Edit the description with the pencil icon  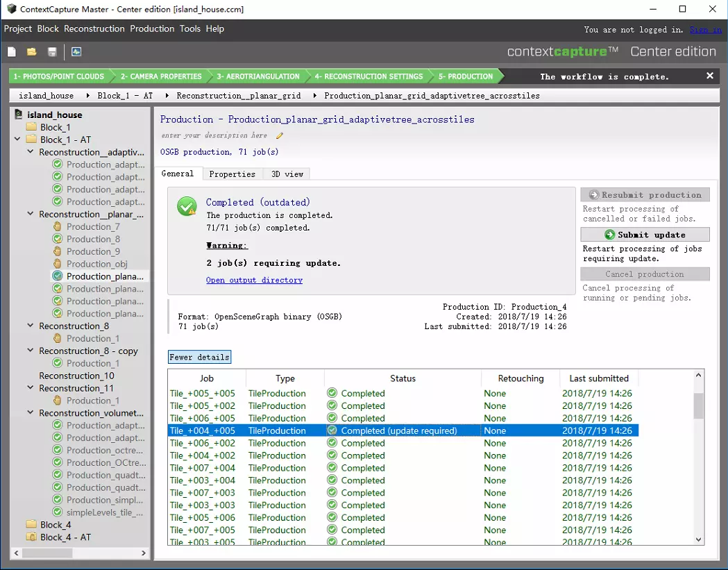(280, 135)
